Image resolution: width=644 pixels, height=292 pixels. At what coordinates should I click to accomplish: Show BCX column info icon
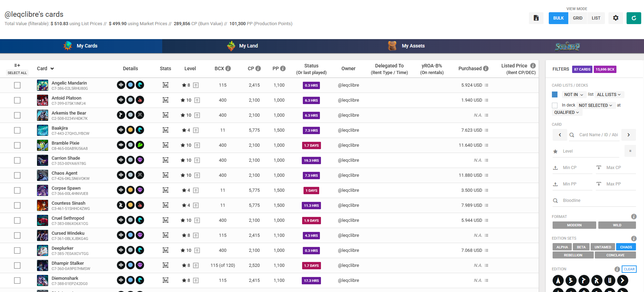(x=228, y=68)
